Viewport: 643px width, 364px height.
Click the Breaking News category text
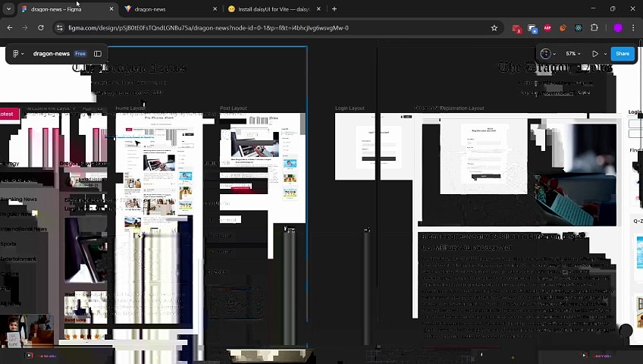point(18,199)
